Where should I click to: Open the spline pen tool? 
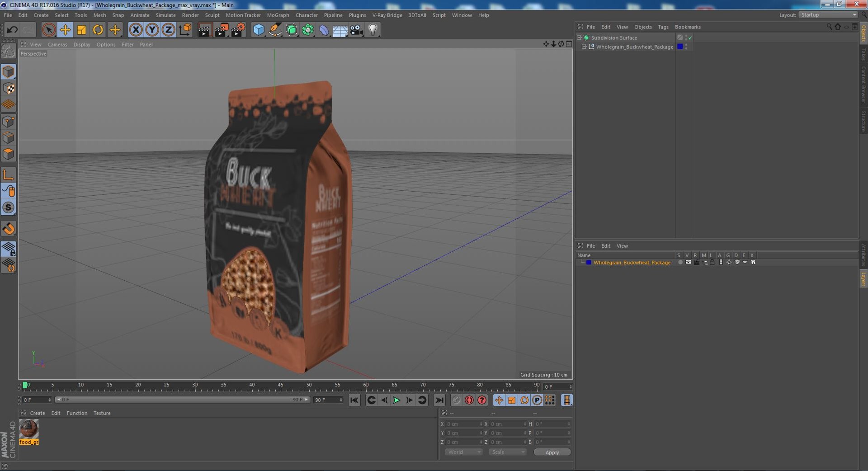click(x=275, y=30)
